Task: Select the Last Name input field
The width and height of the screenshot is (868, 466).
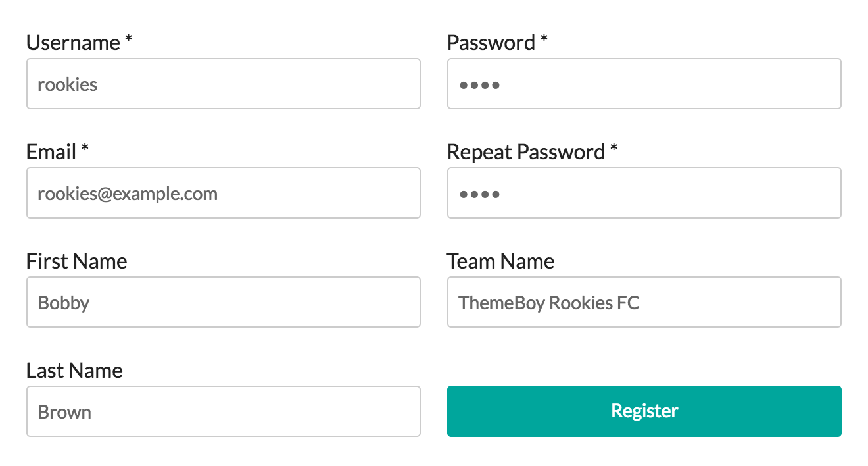Action: click(x=223, y=411)
